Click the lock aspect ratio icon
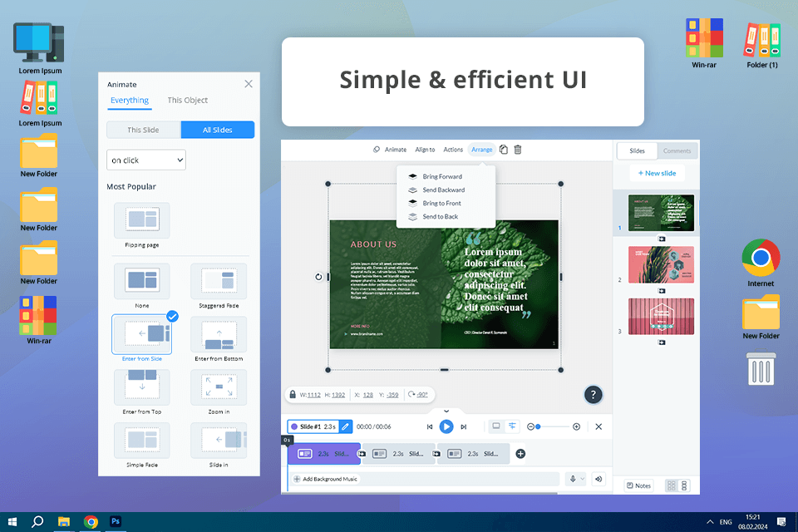This screenshot has height=532, width=798. (x=293, y=395)
